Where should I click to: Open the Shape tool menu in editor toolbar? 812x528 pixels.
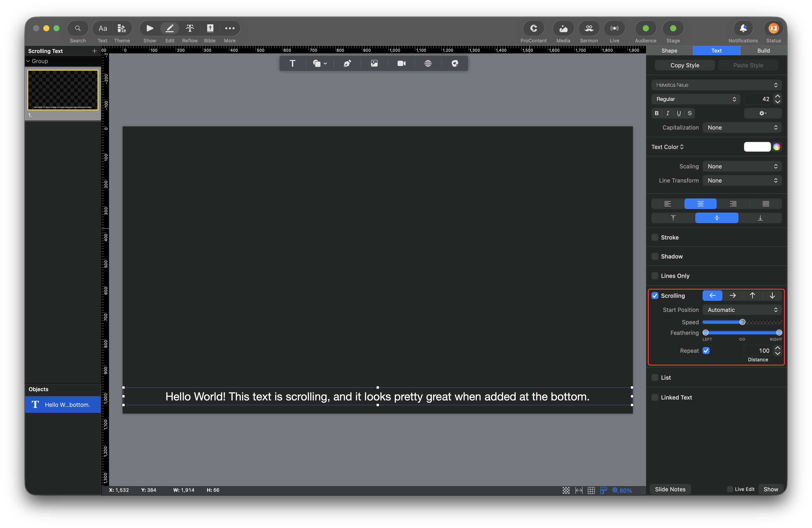click(320, 64)
